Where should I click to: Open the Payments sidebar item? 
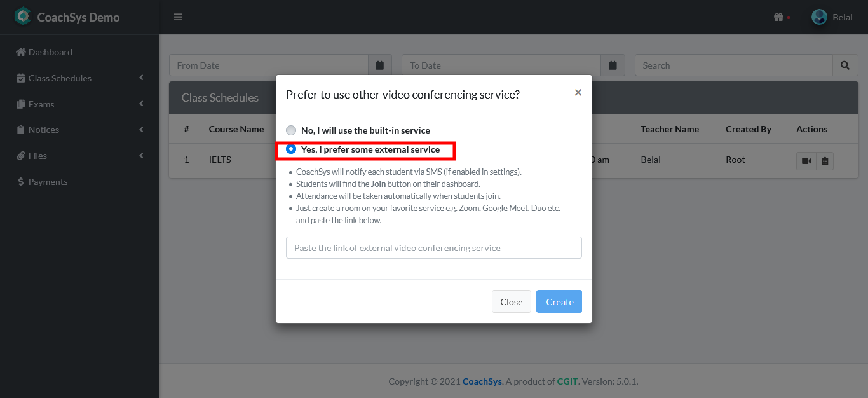[x=48, y=182]
